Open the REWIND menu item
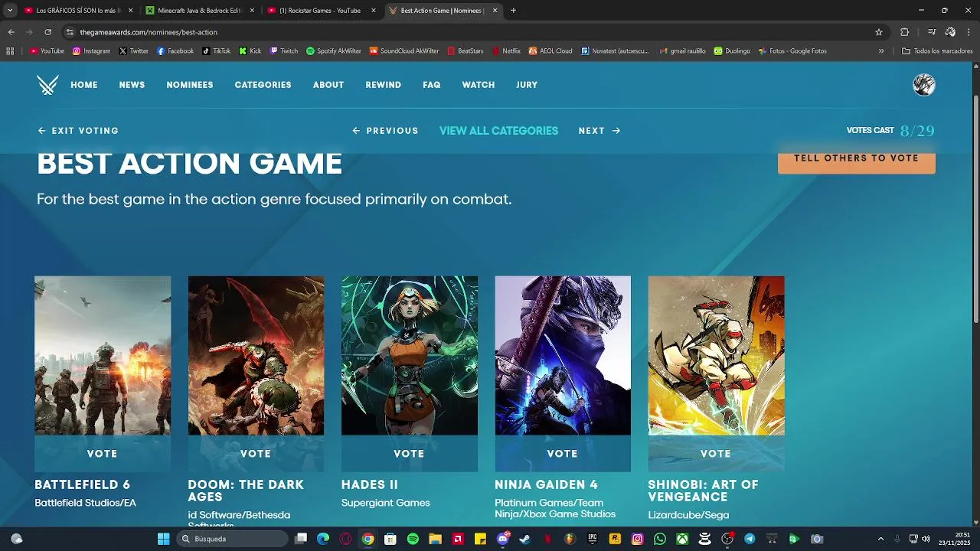Viewport: 980px width, 551px height. click(384, 85)
